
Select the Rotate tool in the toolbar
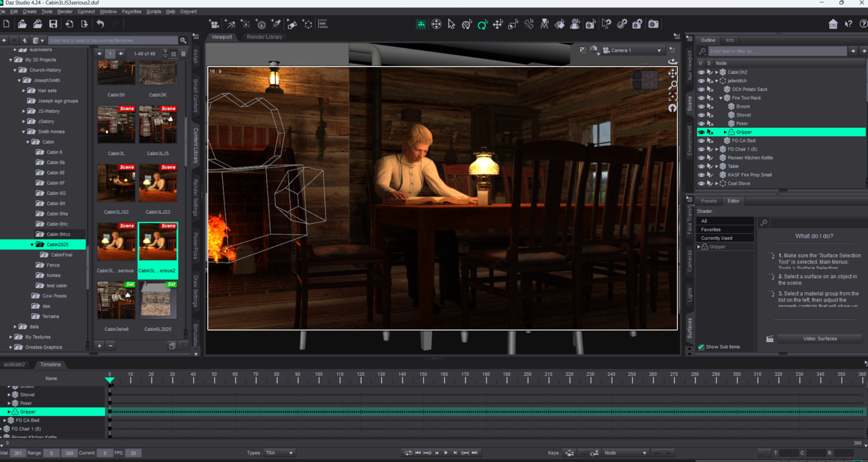482,24
